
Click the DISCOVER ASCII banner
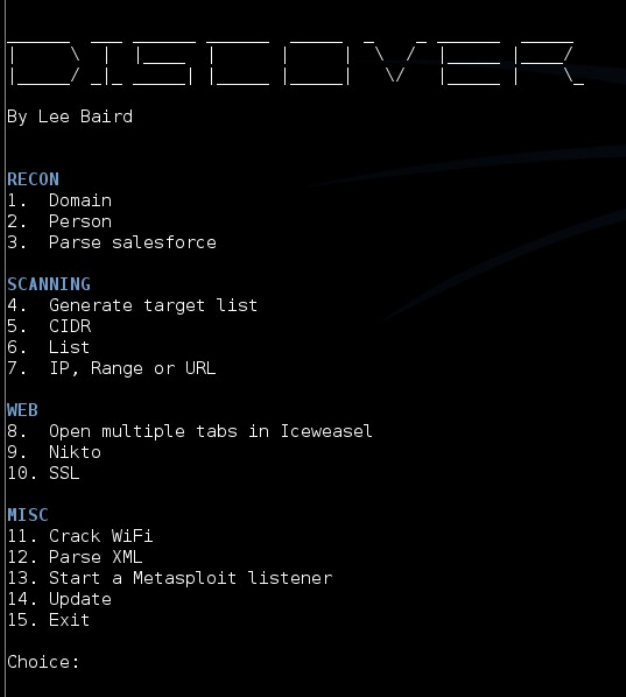pyautogui.click(x=297, y=62)
